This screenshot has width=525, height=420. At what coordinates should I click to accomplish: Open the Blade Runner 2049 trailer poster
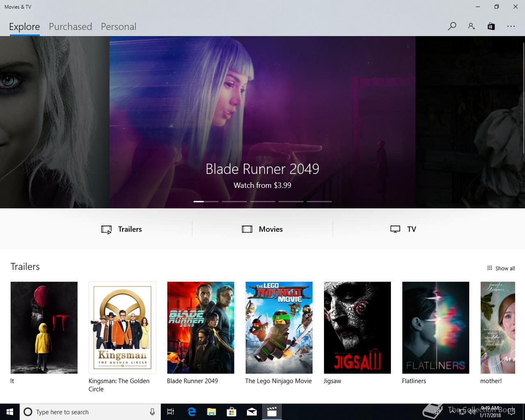click(x=201, y=328)
